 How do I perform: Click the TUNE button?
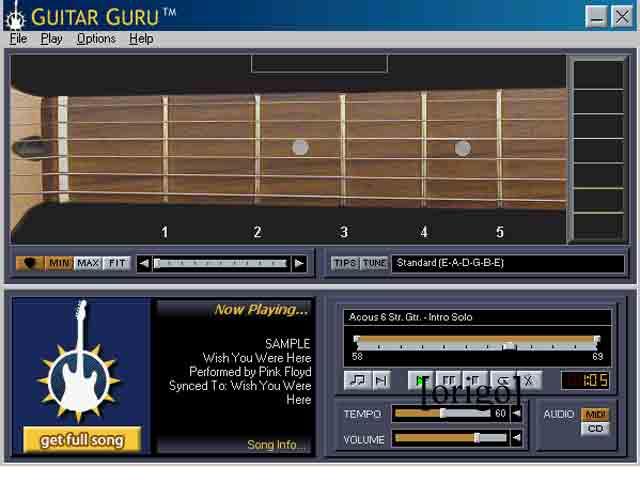pos(374,263)
